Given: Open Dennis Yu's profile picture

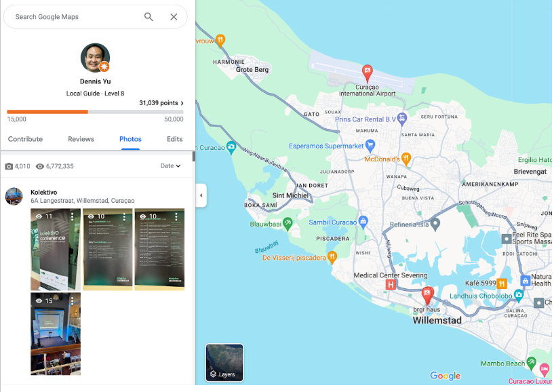Looking at the screenshot, I should pyautogui.click(x=95, y=58).
